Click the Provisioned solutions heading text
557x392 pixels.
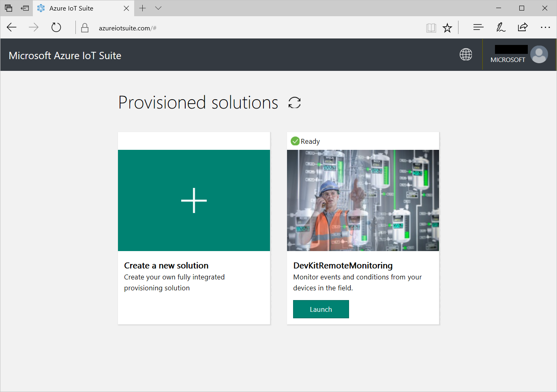pos(198,102)
